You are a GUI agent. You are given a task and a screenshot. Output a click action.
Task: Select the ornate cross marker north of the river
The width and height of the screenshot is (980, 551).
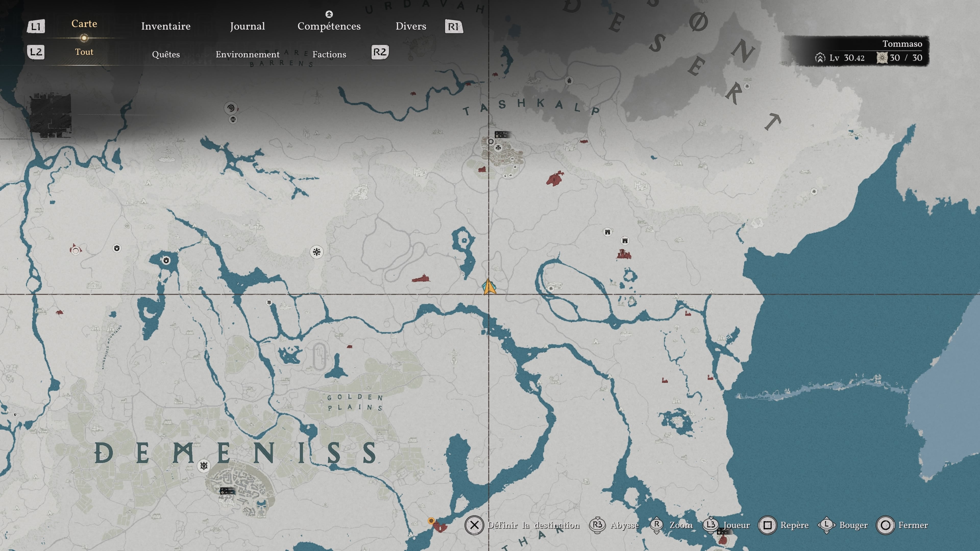pos(316,252)
